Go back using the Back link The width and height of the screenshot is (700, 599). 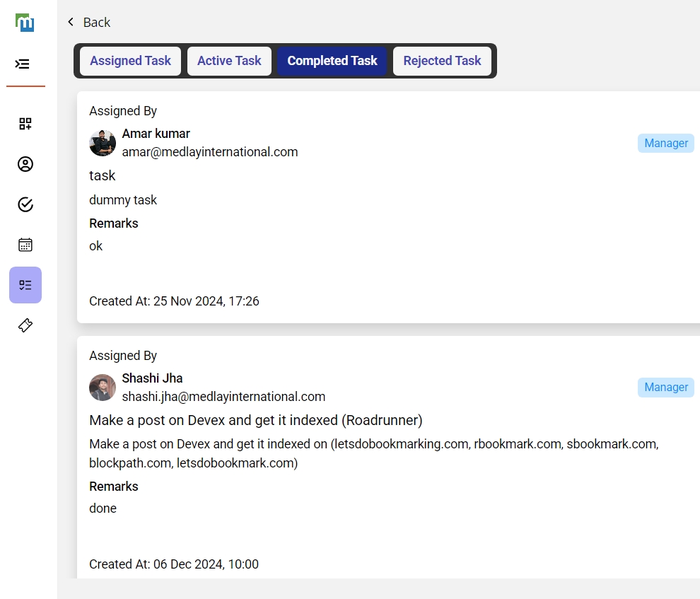tap(96, 22)
